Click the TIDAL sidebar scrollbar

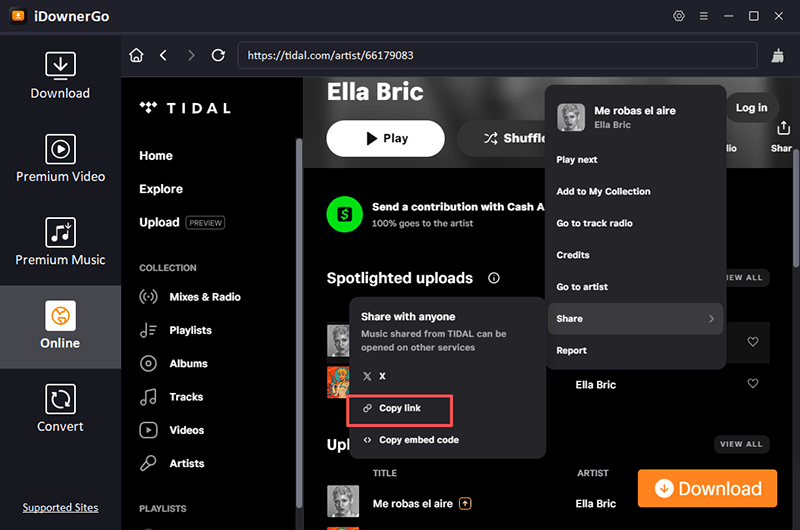pos(299,323)
